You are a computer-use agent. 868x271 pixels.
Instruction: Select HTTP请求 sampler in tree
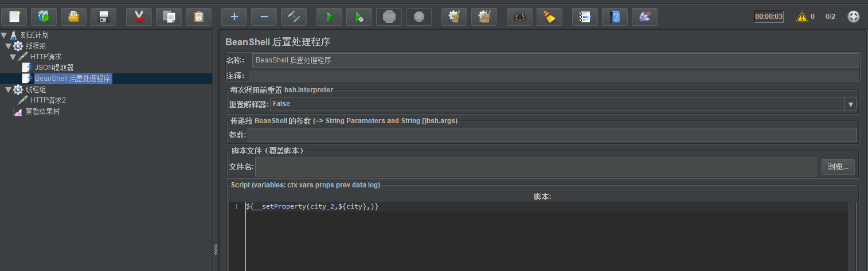click(x=46, y=57)
